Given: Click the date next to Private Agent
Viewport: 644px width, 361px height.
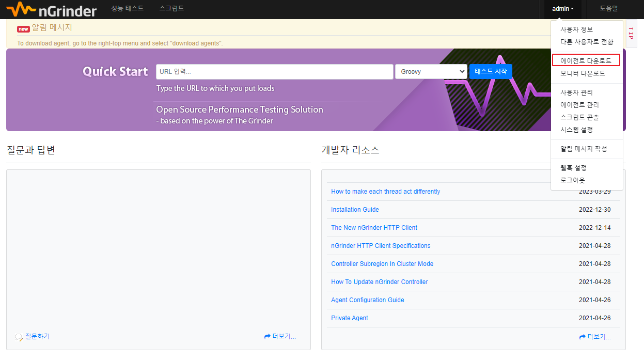Looking at the screenshot, I should click(x=594, y=318).
